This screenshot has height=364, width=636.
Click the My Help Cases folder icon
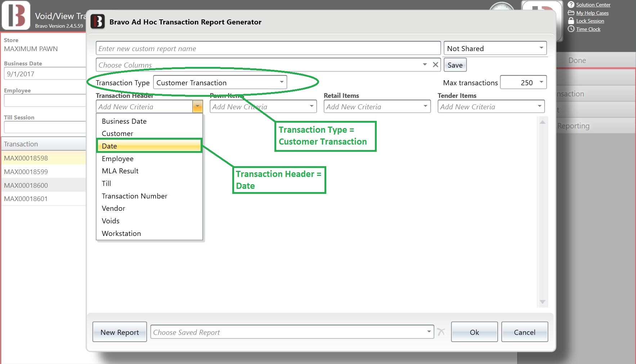tap(571, 13)
